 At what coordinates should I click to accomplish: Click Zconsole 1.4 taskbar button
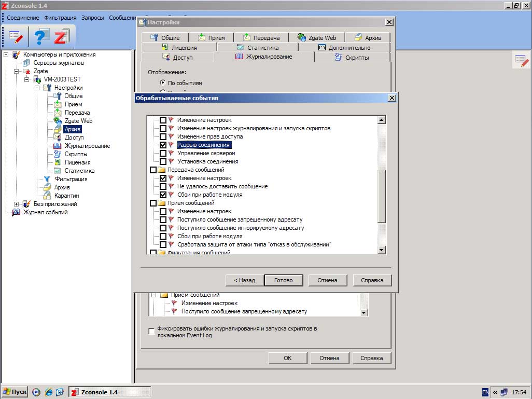coord(109,392)
